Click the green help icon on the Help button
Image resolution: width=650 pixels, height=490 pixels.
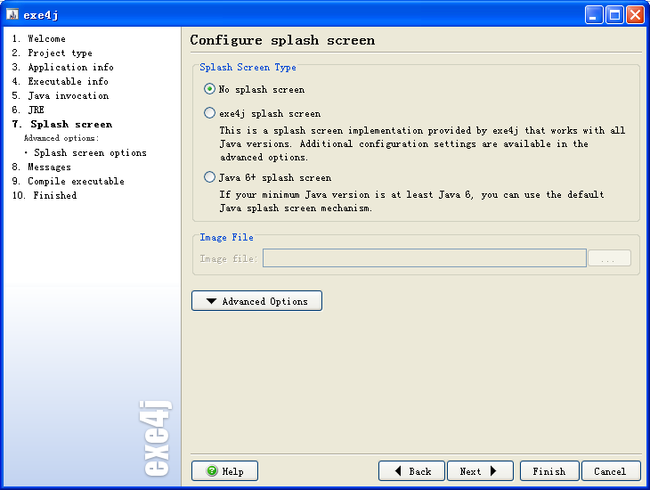click(x=212, y=471)
